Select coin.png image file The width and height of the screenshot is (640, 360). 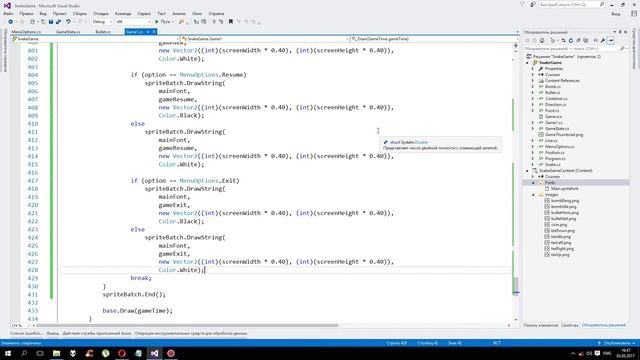click(559, 224)
